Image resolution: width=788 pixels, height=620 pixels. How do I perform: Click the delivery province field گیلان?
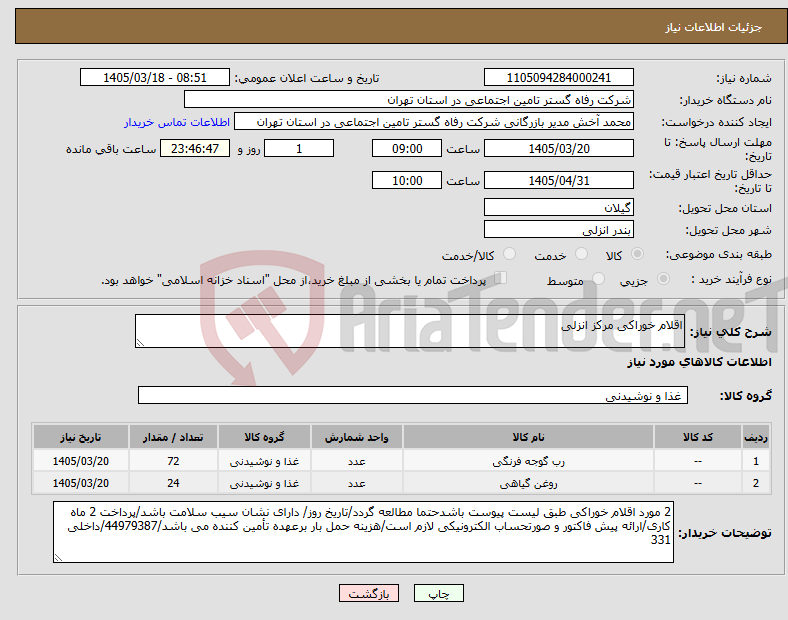[558, 207]
